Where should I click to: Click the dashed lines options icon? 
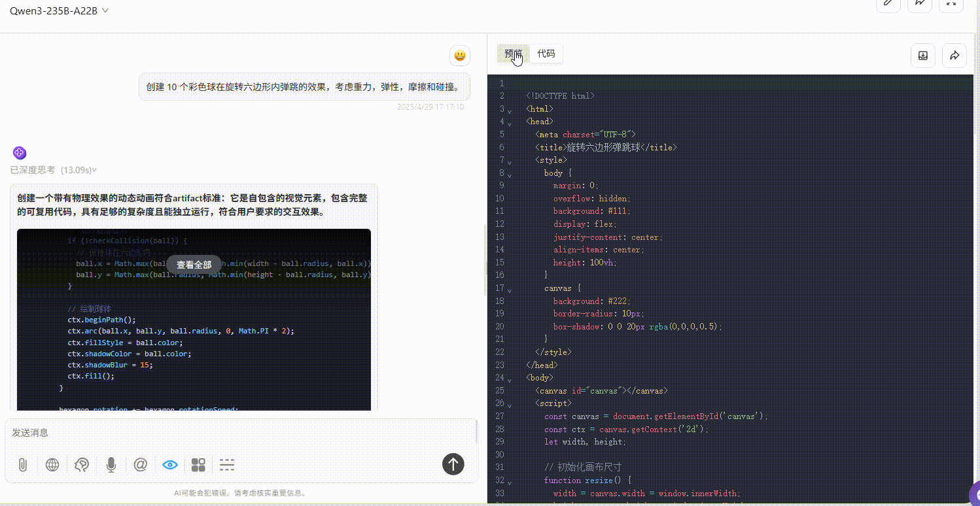click(x=227, y=465)
